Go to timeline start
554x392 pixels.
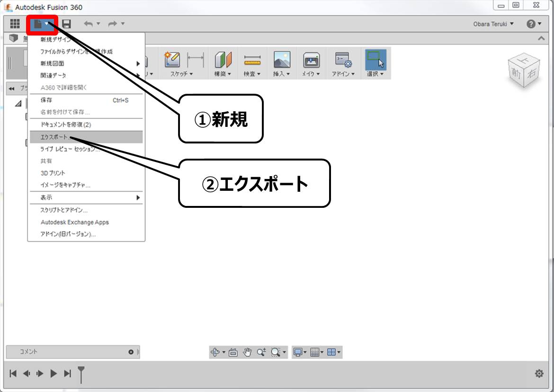point(13,373)
